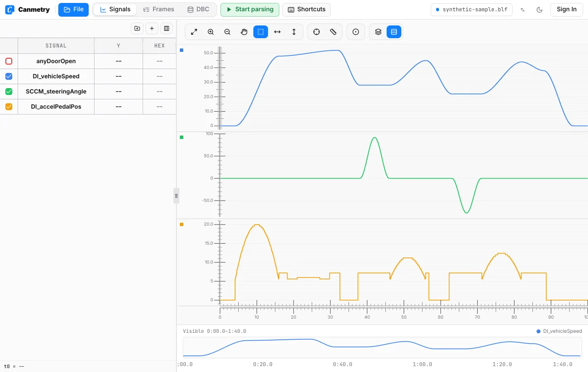Click the sidebar splitter drag handle
This screenshot has height=372, width=588.
pyautogui.click(x=176, y=196)
